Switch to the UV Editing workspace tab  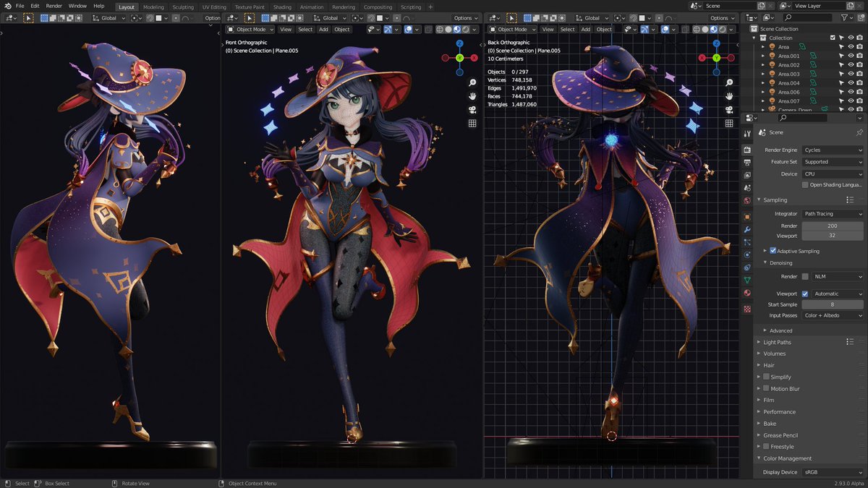tap(214, 7)
